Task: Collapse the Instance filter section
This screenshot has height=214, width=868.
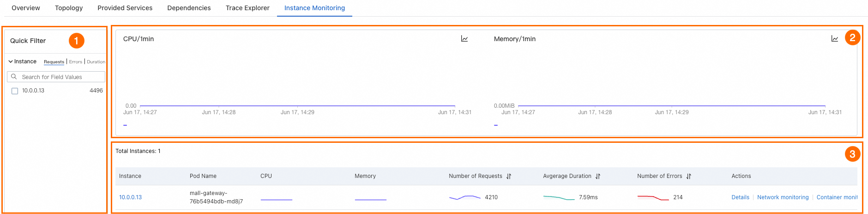Action: click(11, 61)
